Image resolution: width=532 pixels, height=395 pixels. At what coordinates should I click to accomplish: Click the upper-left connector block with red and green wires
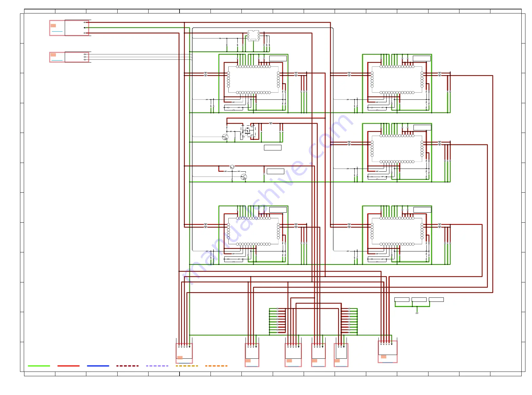coord(69,28)
